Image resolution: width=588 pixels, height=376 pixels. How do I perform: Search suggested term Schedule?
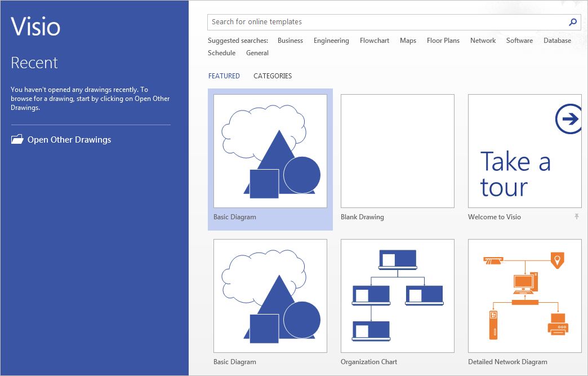(221, 53)
